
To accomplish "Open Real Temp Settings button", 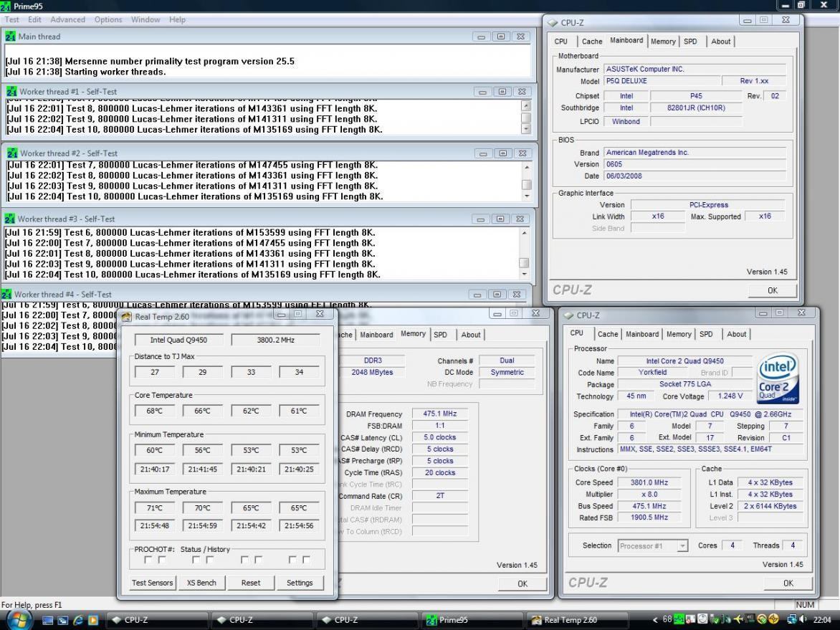I will click(x=300, y=583).
